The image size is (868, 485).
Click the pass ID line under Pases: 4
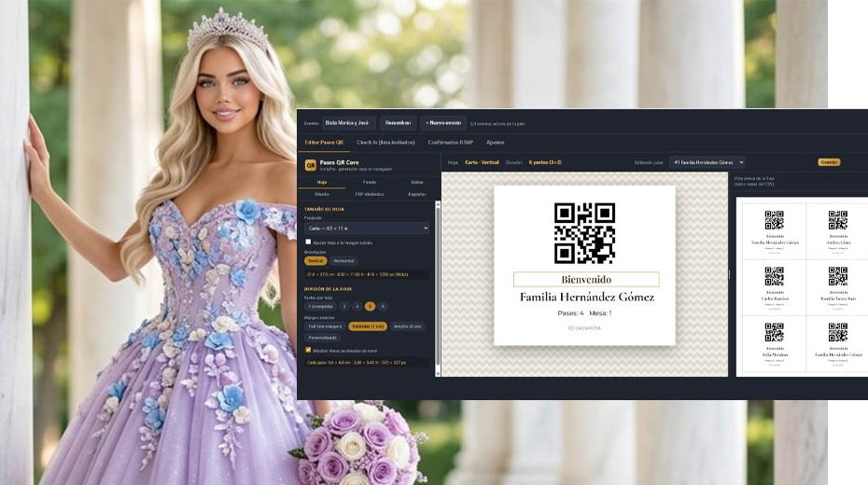tap(584, 328)
